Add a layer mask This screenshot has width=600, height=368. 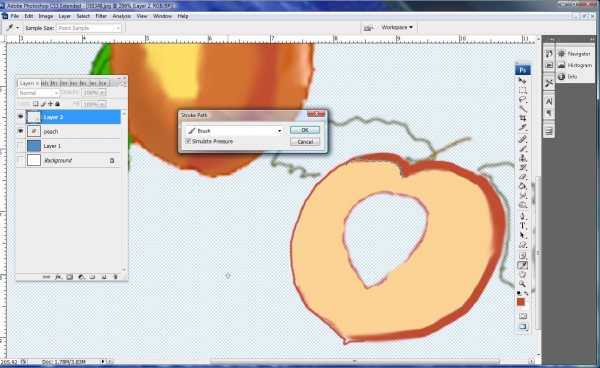click(x=70, y=277)
